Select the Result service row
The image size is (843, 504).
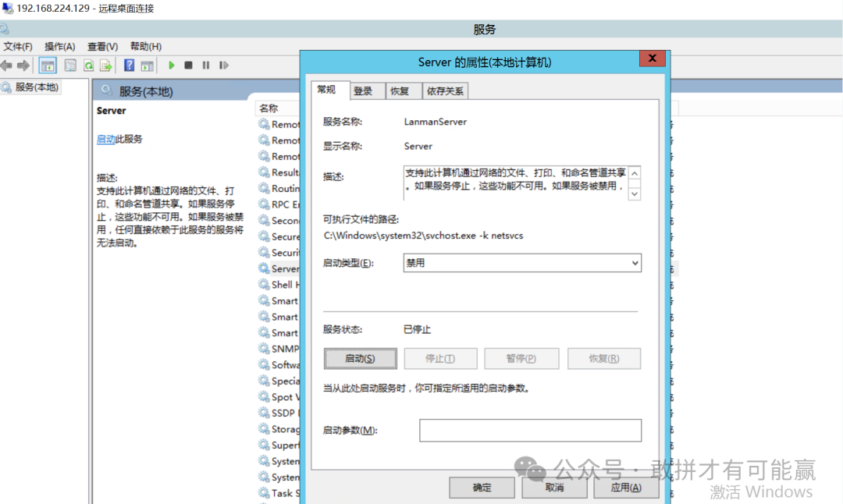(279, 172)
